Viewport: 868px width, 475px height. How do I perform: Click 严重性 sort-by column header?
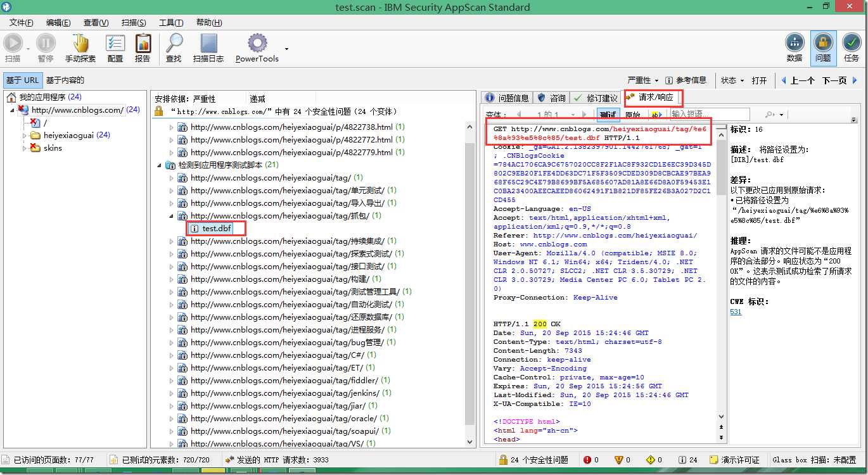tap(204, 99)
